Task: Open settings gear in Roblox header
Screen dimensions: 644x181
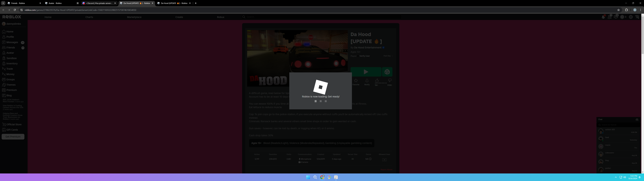Action: 631,17
